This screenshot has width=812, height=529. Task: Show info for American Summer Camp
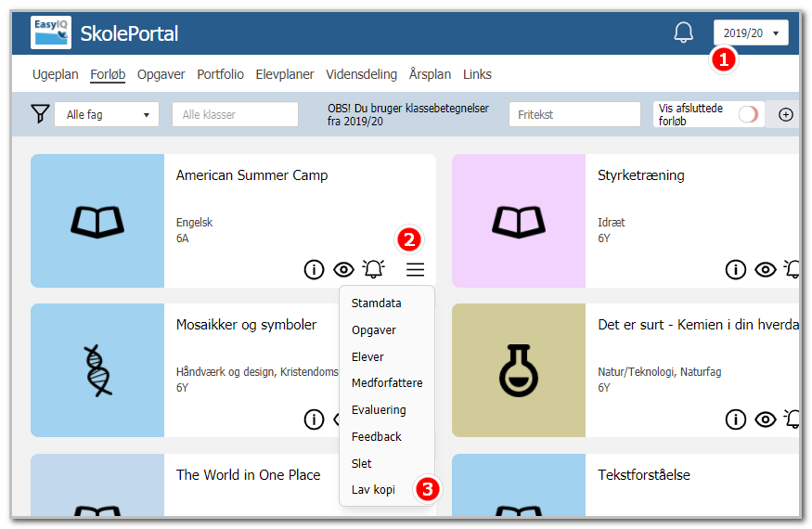pos(314,269)
